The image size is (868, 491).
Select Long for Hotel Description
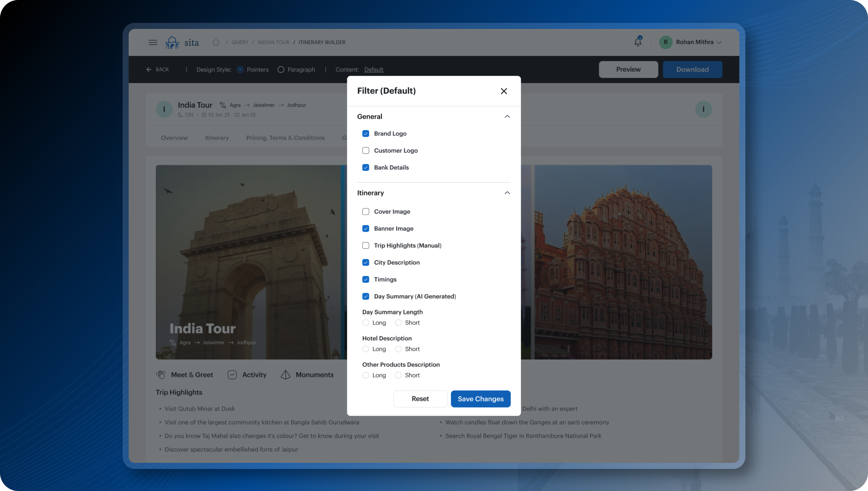point(366,349)
